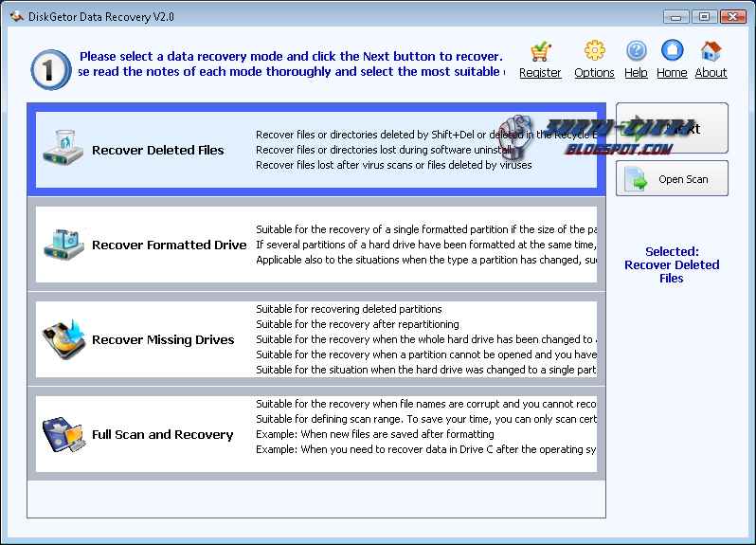Viewport: 756px width, 545px height.
Task: Open the Help link
Action: (x=636, y=73)
